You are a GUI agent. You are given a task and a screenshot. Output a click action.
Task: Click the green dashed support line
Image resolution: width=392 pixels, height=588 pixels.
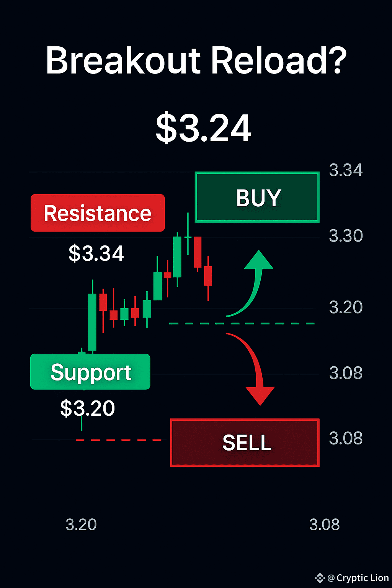[242, 323]
